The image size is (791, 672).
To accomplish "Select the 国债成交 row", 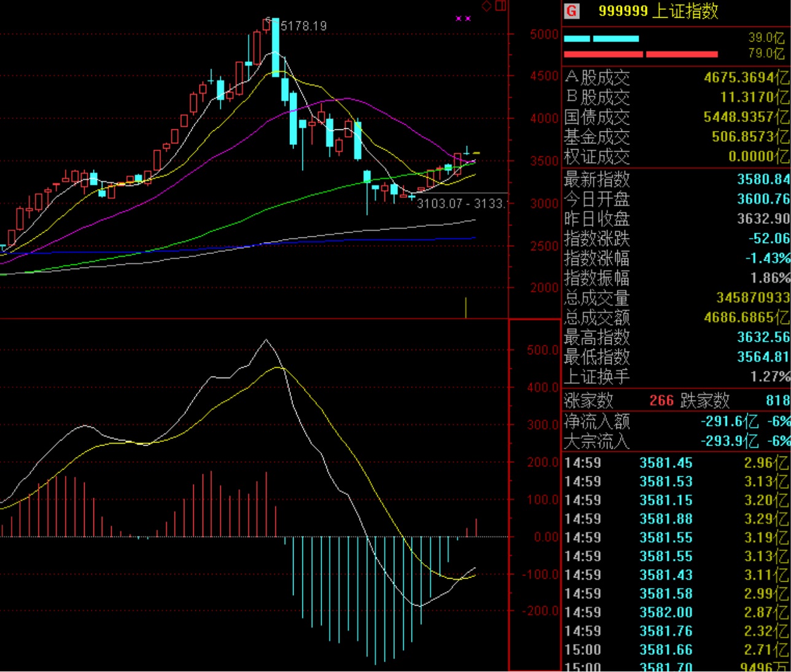I will tap(676, 117).
